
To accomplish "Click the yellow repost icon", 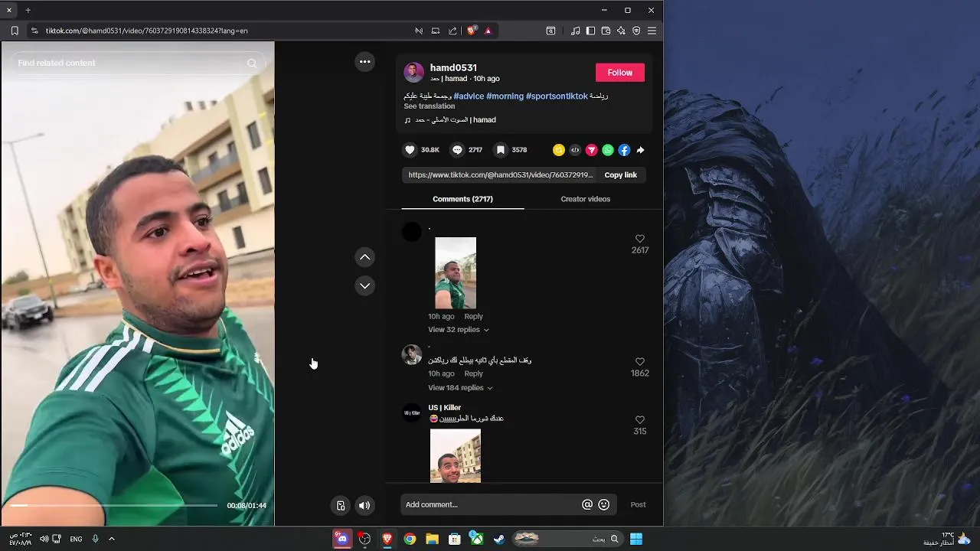I will coord(559,150).
